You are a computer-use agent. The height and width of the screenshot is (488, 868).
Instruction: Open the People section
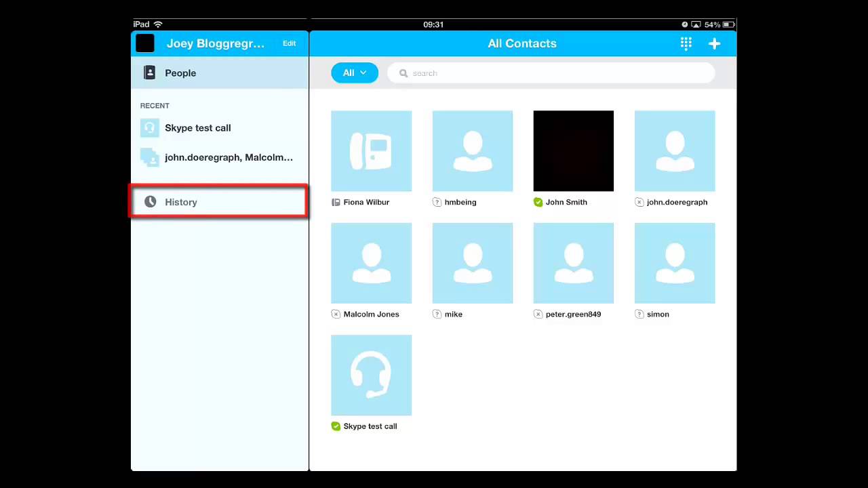pyautogui.click(x=220, y=73)
